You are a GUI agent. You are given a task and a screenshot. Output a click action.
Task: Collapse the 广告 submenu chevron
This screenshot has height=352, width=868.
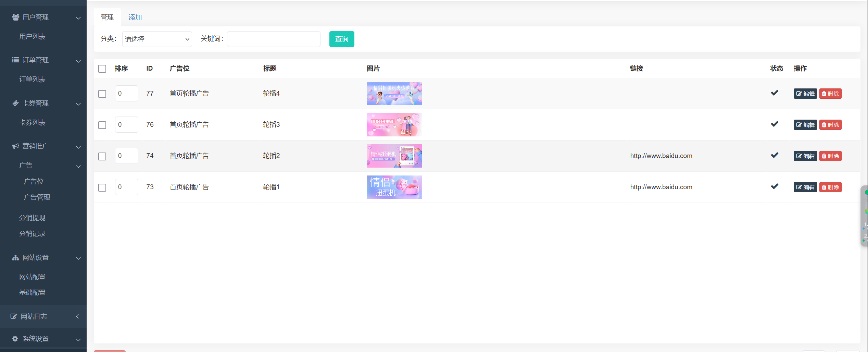[x=78, y=167]
